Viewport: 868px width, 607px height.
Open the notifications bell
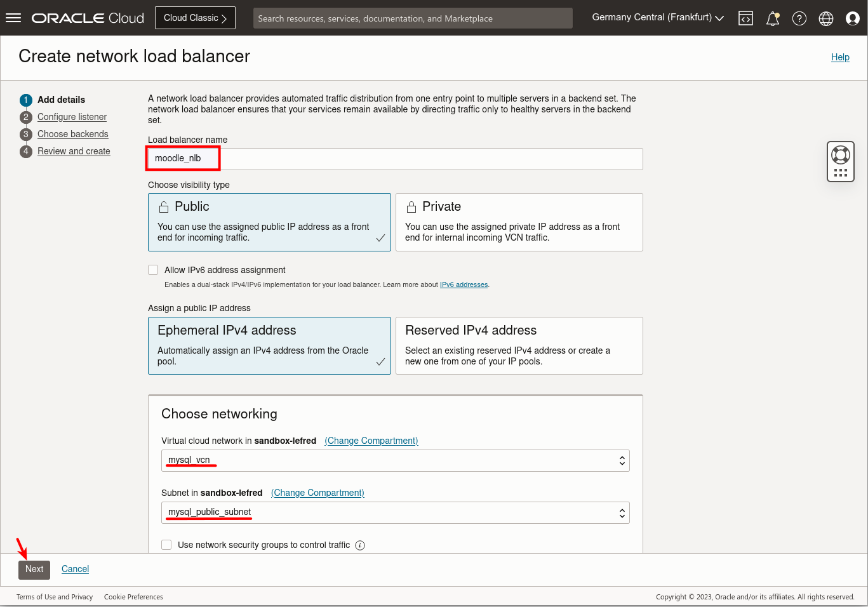coord(772,18)
